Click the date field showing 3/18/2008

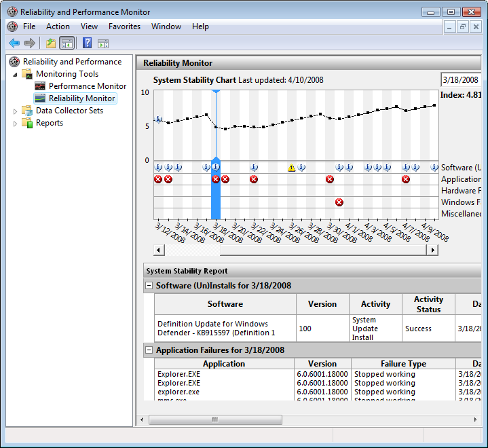461,80
